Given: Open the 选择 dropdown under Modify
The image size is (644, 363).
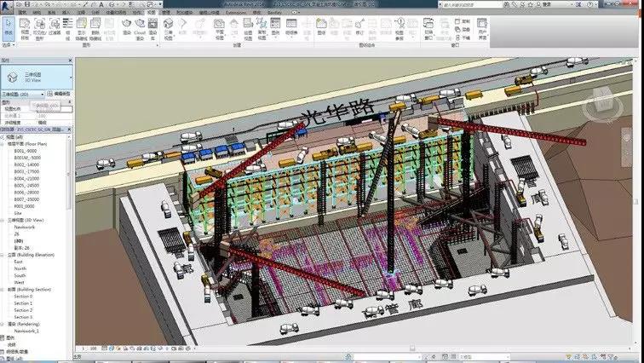Looking at the screenshot, I should pyautogui.click(x=9, y=44).
